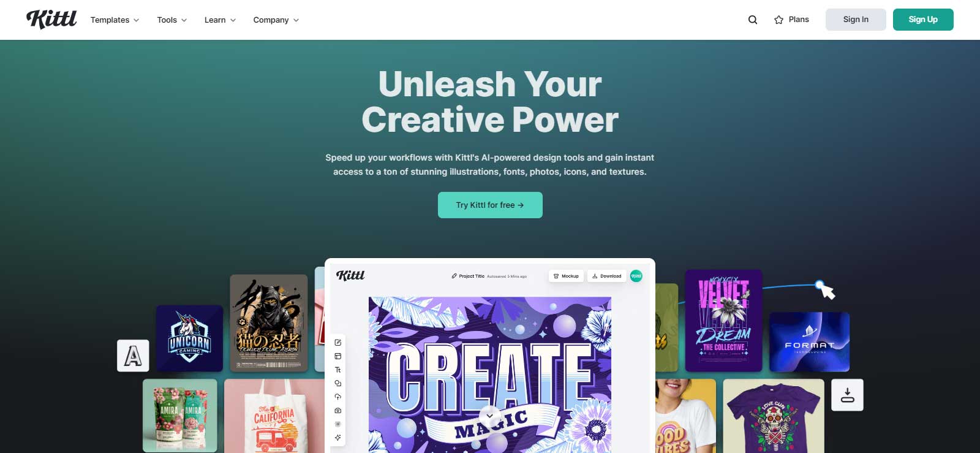
Task: Open the Unicorn Gaming logo thumbnail
Action: pos(189,338)
